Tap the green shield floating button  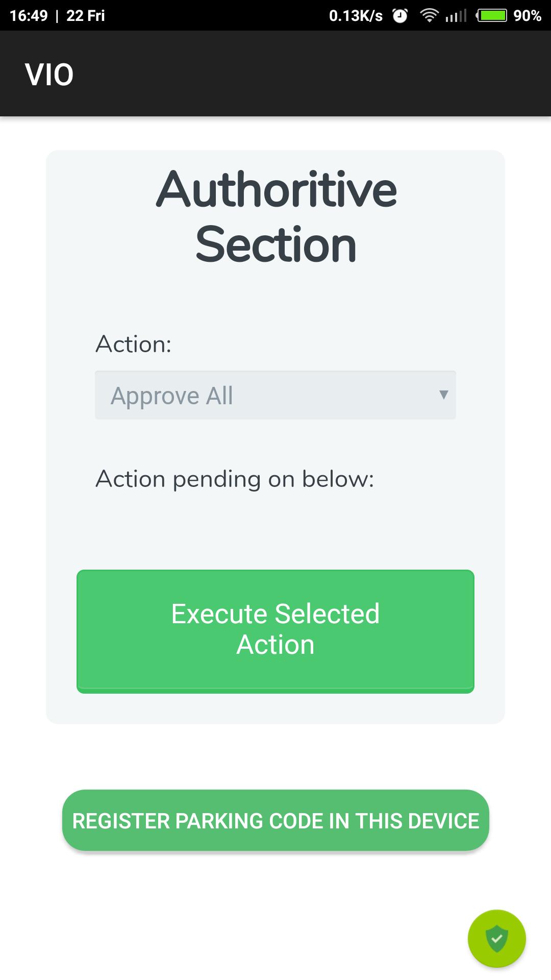point(496,938)
